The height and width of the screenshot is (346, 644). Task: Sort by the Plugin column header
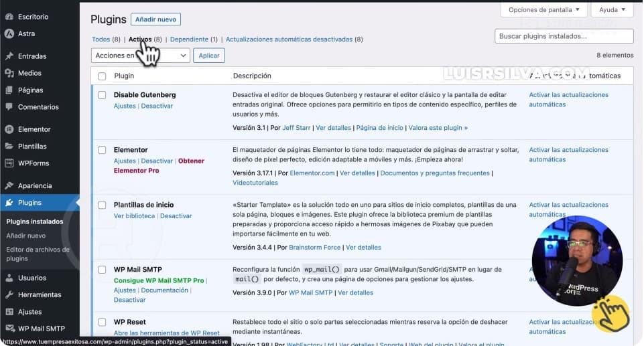(x=124, y=76)
